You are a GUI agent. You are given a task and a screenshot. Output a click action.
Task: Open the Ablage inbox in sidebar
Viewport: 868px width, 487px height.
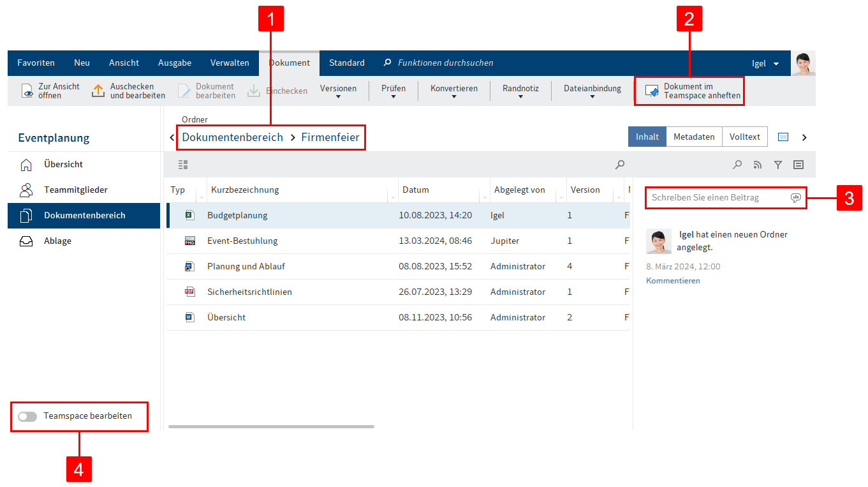[57, 241]
